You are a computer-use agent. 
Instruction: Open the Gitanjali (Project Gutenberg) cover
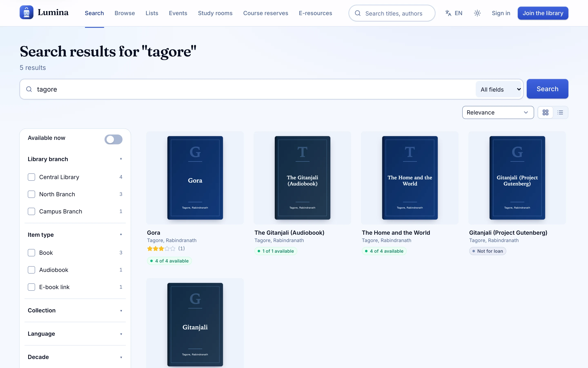click(517, 178)
